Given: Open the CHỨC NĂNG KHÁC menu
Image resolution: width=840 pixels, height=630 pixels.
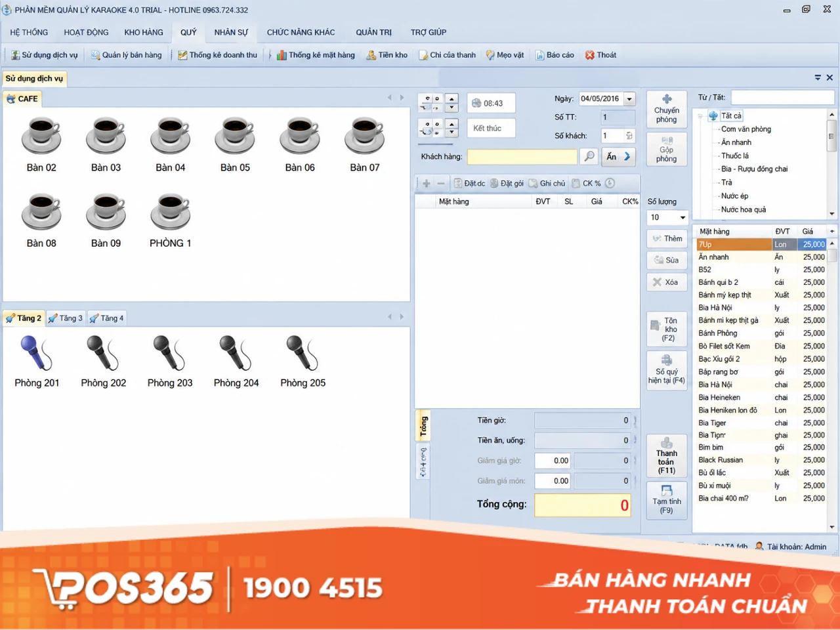Looking at the screenshot, I should [x=301, y=32].
